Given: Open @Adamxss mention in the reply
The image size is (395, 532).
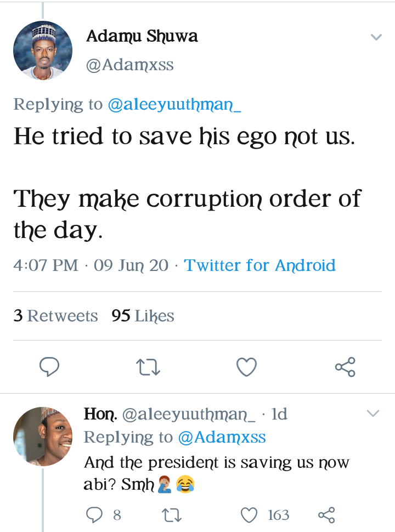Looking at the screenshot, I should (x=222, y=437).
